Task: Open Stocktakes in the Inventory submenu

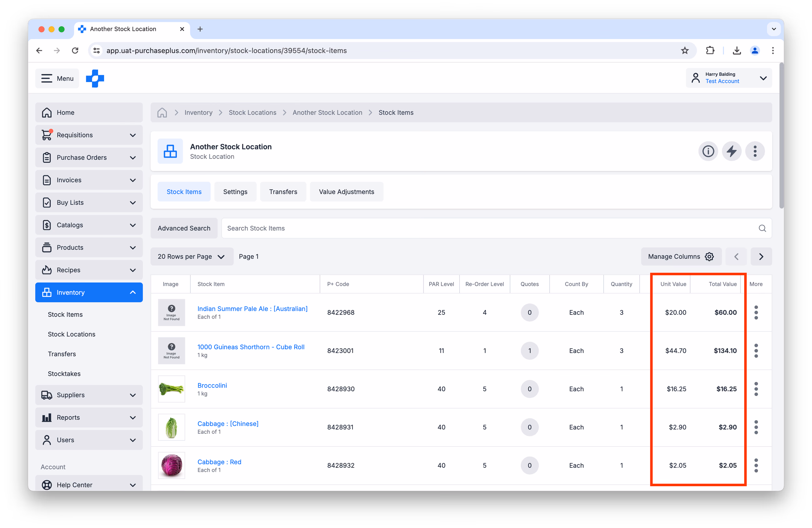Action: click(64, 374)
